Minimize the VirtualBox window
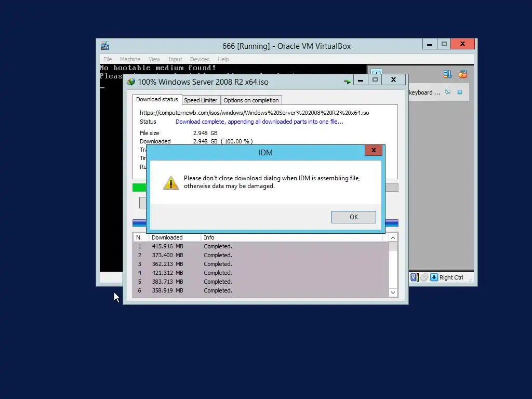The width and height of the screenshot is (532, 399). point(430,44)
